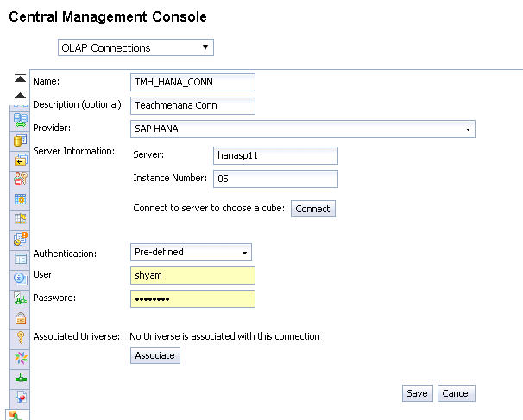Open the Authentication Pre-defined dropdown
Viewport: 523px width, 420px height.
coord(191,253)
